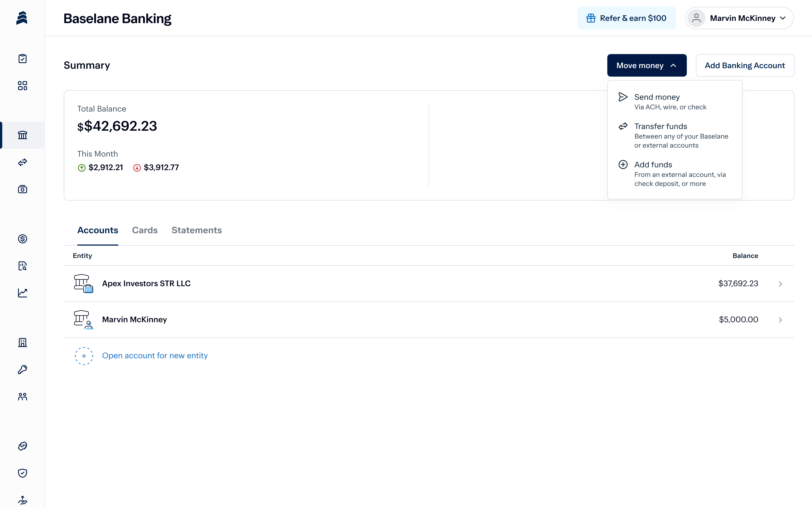Viewport: 812px width, 507px height.
Task: Click Open account for new entity link
Action: tap(155, 355)
